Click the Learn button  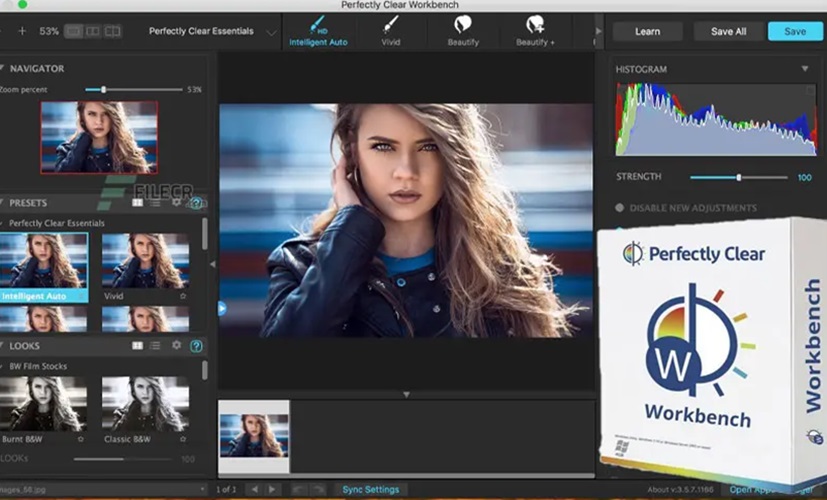tap(647, 31)
